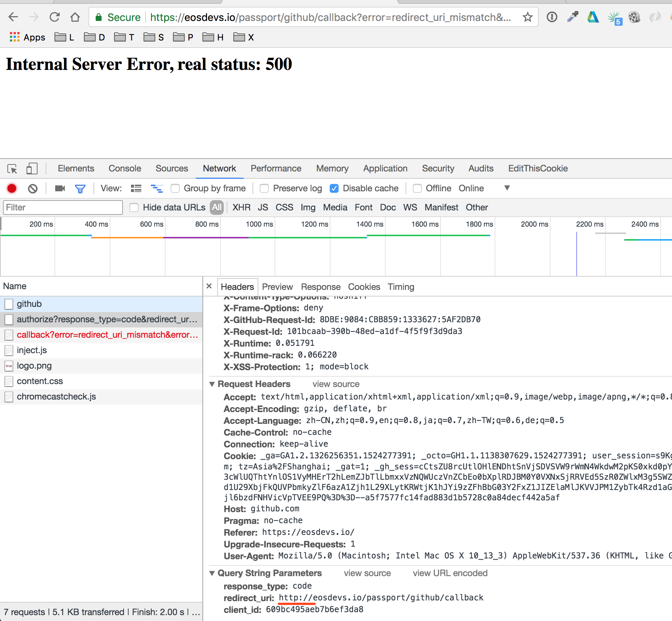Enable Preserve log

click(264, 188)
